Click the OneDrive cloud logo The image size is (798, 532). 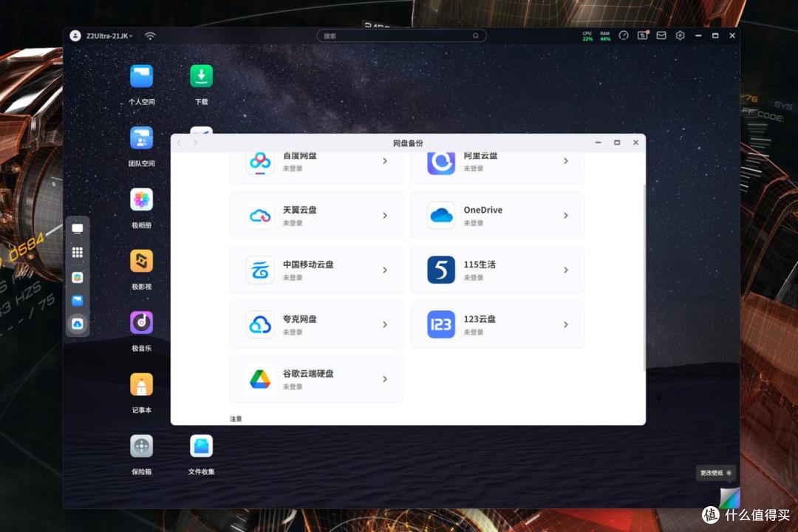tap(440, 215)
